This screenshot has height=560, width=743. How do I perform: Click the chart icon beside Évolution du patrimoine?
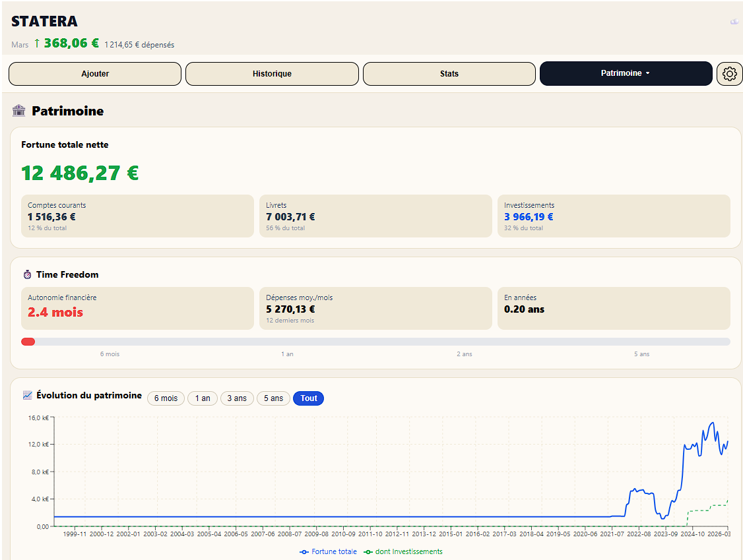[28, 395]
